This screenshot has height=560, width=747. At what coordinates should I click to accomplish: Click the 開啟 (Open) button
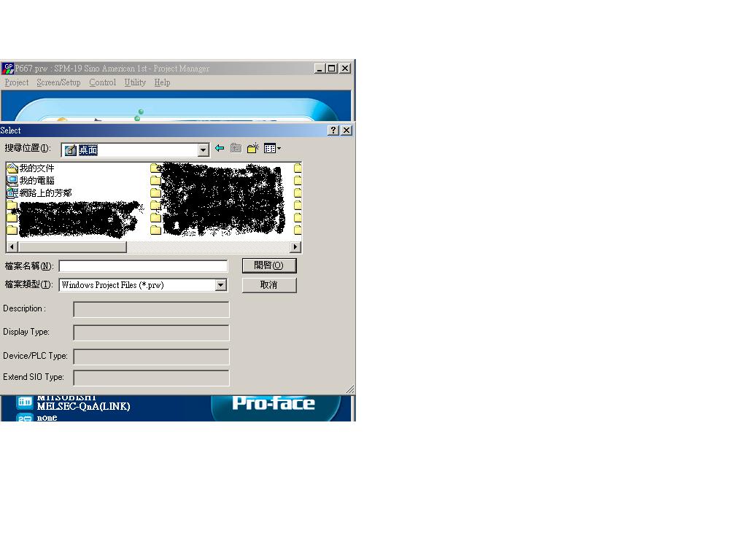point(269,265)
